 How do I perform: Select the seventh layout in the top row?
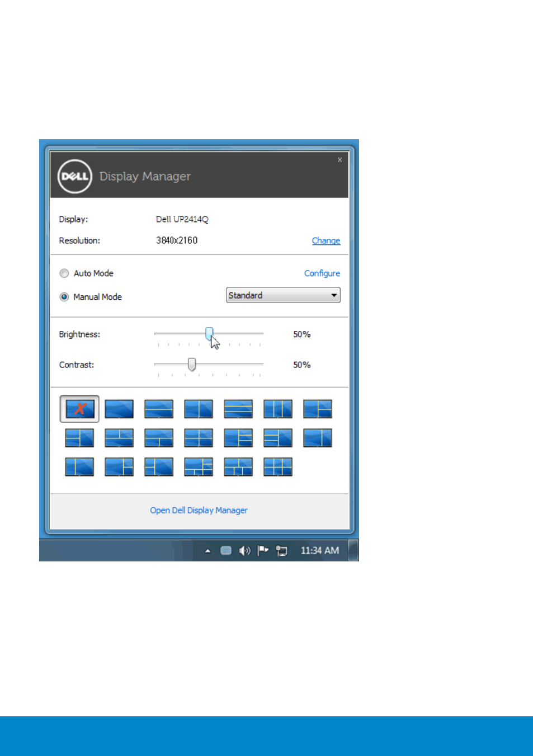pos(318,409)
